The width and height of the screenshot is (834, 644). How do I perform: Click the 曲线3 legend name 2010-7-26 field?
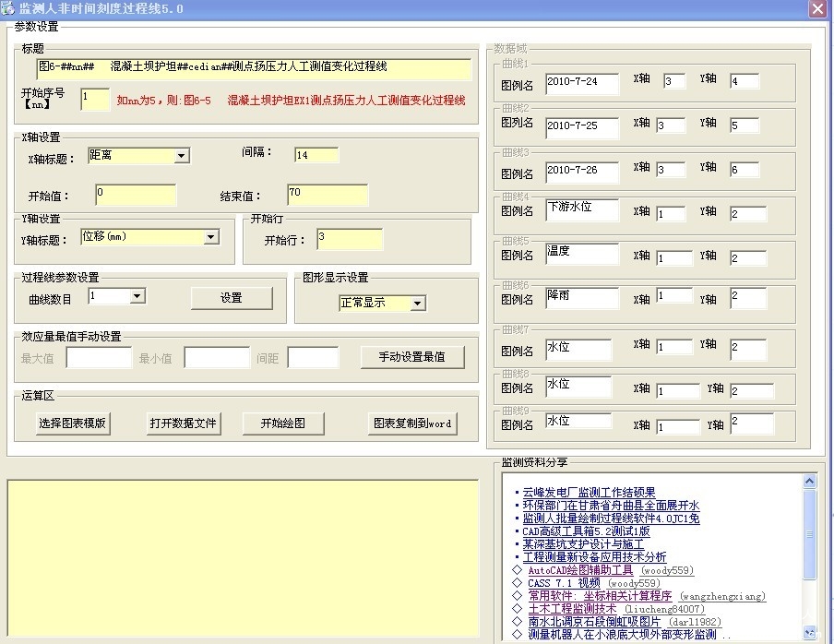(582, 173)
